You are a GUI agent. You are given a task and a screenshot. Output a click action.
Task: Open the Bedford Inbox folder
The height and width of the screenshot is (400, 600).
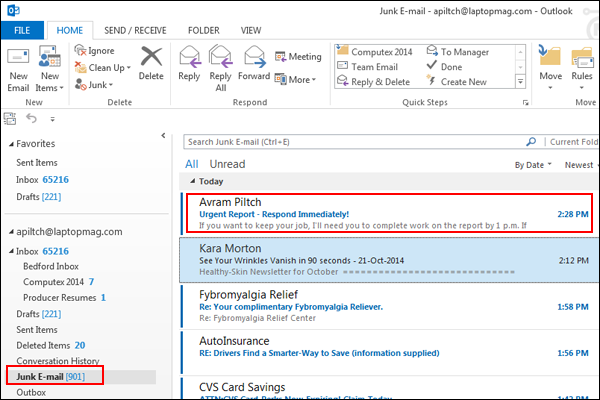(x=51, y=266)
